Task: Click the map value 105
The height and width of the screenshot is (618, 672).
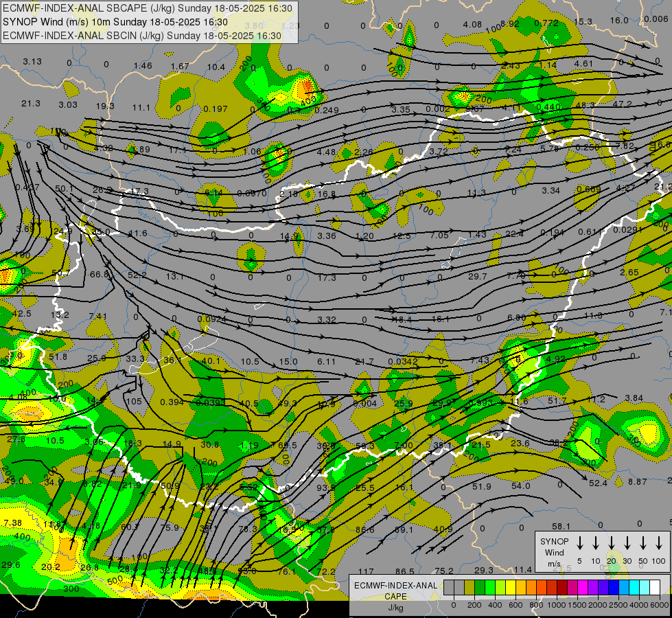Action: tap(134, 402)
